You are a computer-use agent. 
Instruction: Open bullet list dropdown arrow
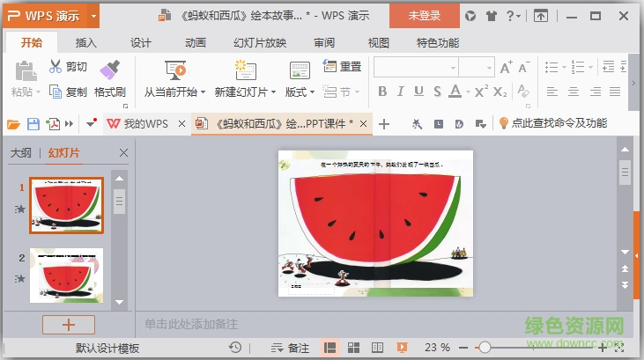pyautogui.click(x=564, y=67)
